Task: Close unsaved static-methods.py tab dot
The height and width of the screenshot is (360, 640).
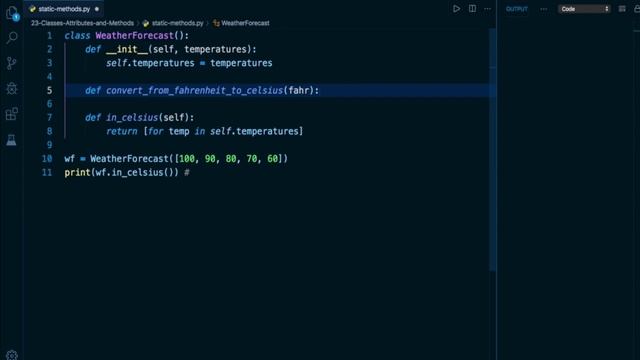Action: 97,9
